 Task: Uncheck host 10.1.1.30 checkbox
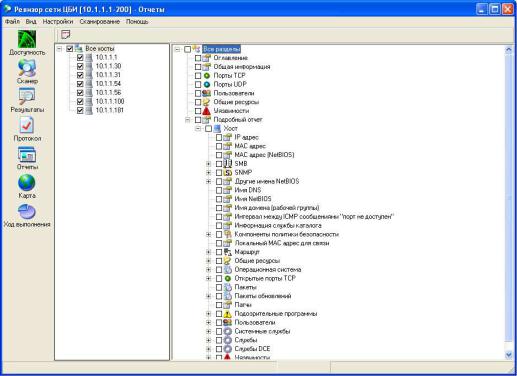tap(80, 66)
